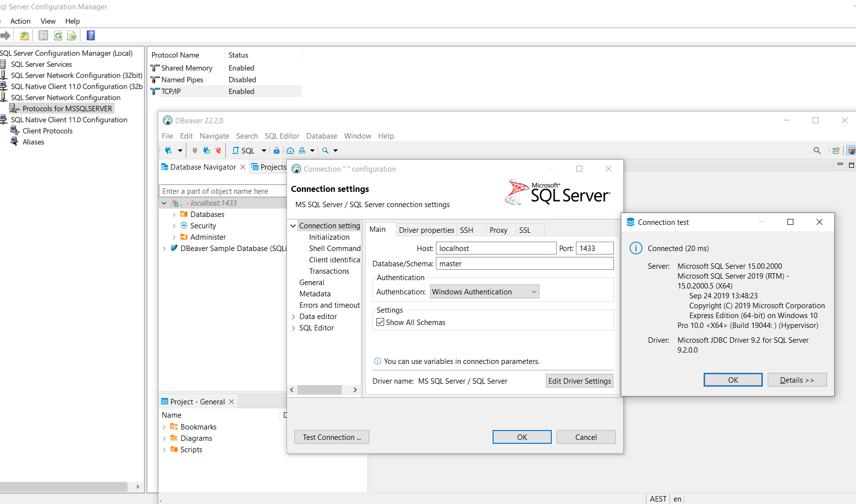Image resolution: width=856 pixels, height=504 pixels.
Task: Click the red disconnect plug icon
Action: point(218,150)
